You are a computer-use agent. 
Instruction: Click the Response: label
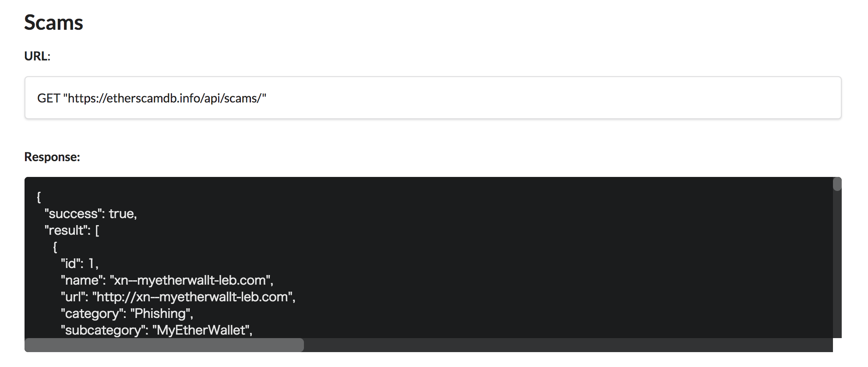pyautogui.click(x=52, y=157)
